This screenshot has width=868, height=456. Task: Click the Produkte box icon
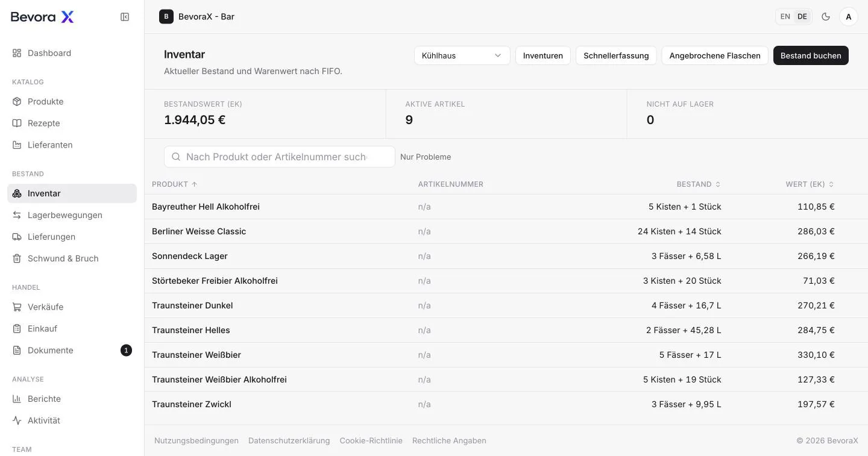coord(17,101)
